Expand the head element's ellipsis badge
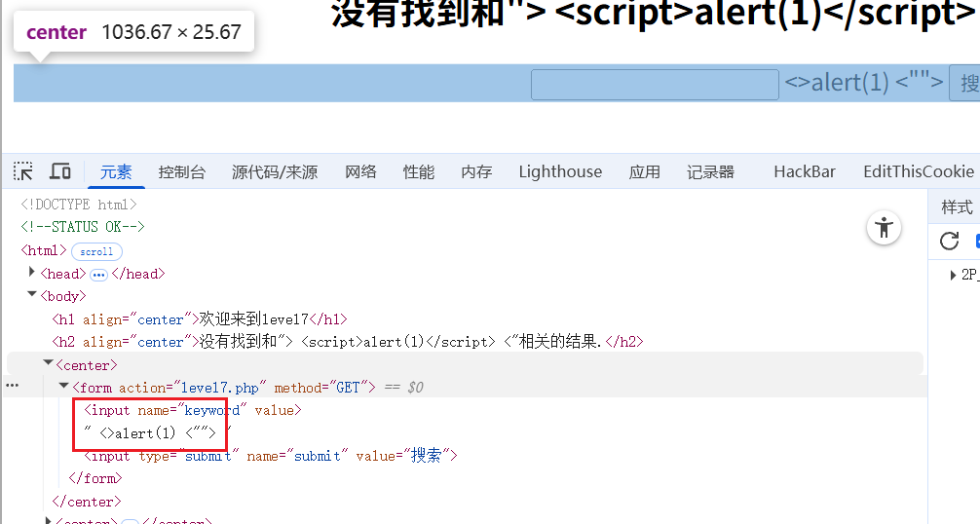 pyautogui.click(x=98, y=275)
